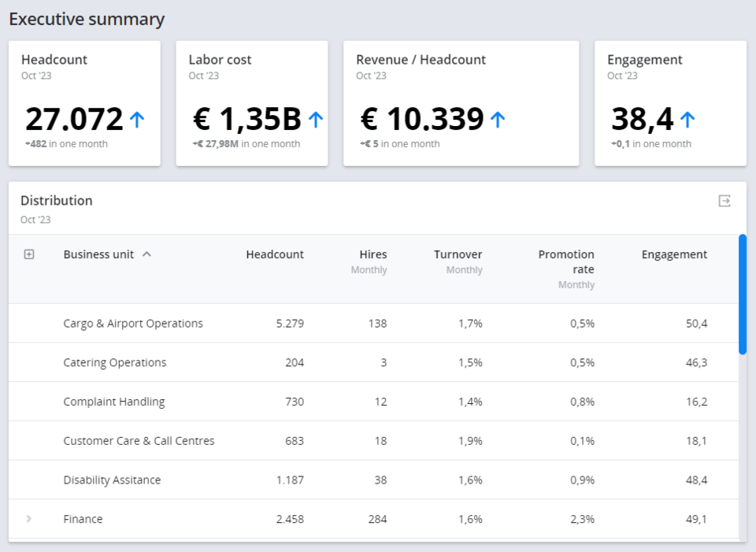
Task: Open the Headcount KPI card
Action: 84,102
